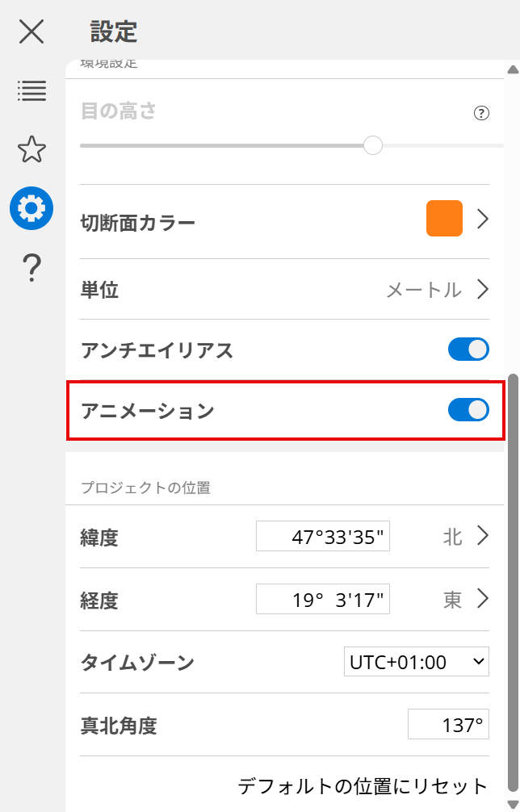Screen dimensions: 520x812
Task: Click デフォルトの位置にリセット button
Action: [x=363, y=785]
